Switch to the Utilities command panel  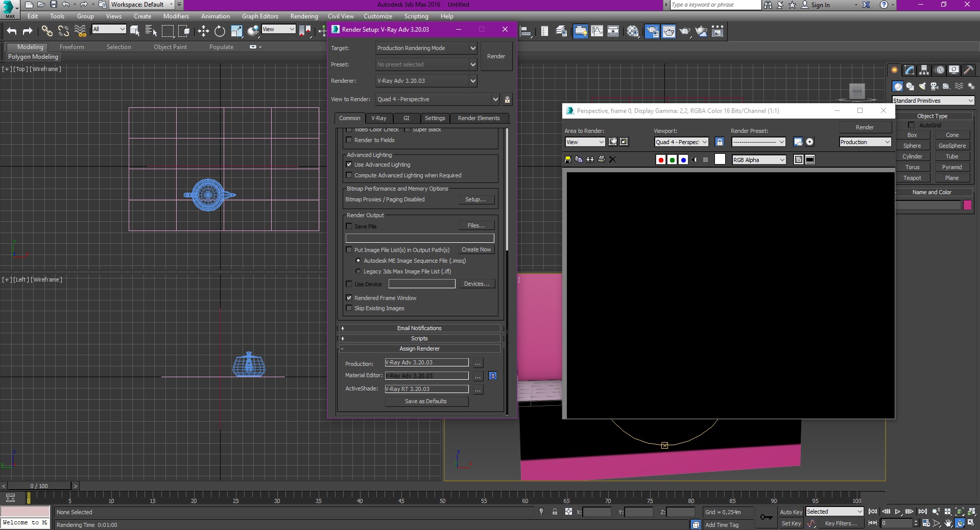click(x=968, y=70)
